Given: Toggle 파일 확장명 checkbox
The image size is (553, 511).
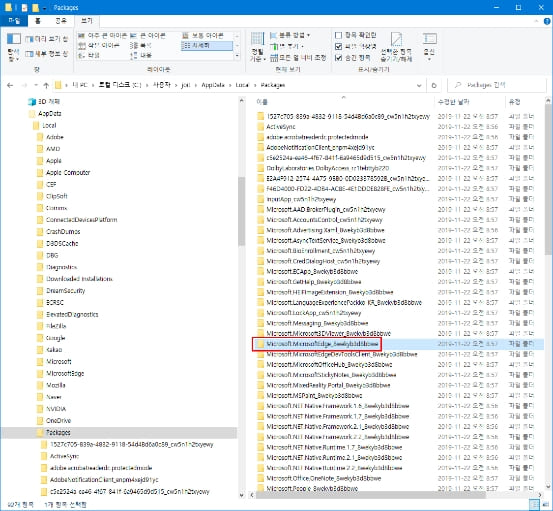Looking at the screenshot, I should [339, 47].
